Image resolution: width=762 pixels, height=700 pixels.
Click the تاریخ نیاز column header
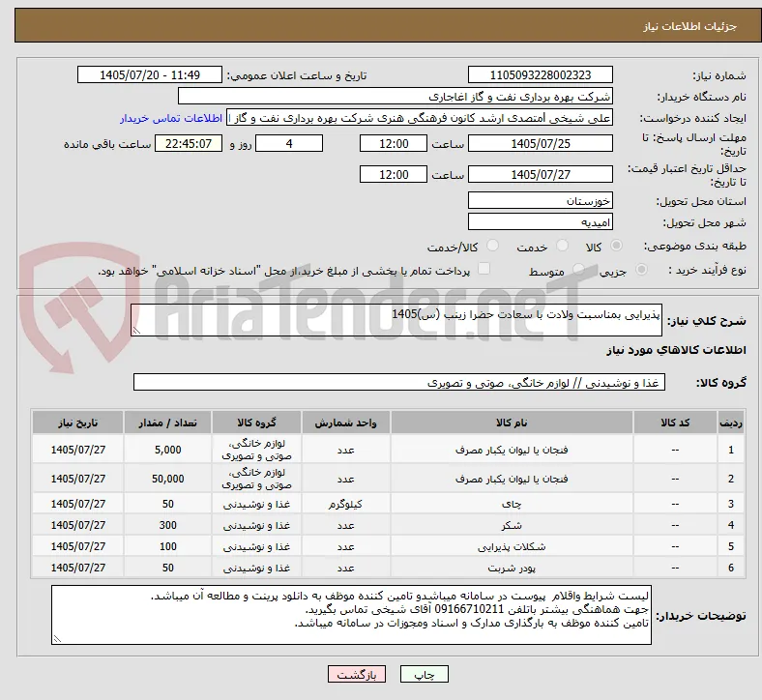click(x=77, y=423)
